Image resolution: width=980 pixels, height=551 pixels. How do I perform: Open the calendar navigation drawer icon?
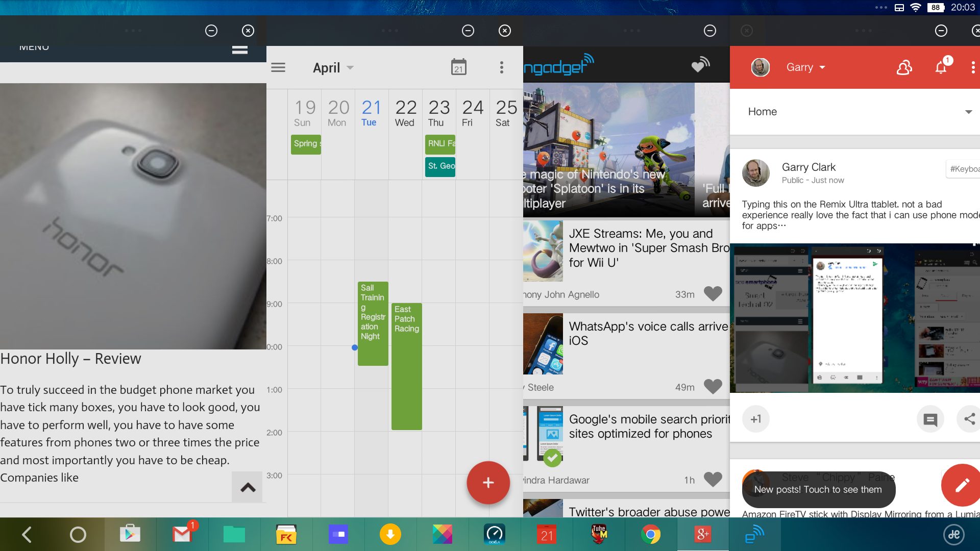[278, 67]
